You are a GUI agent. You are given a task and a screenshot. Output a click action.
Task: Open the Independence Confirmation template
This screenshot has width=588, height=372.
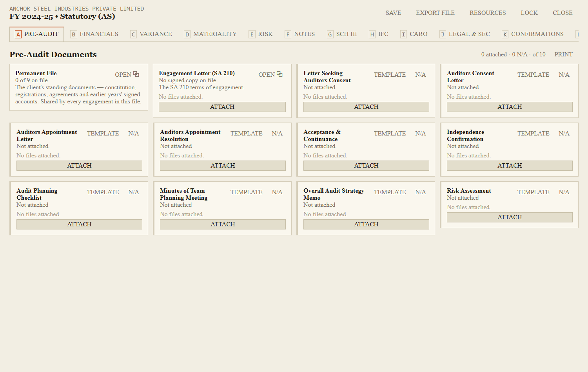[x=533, y=134]
